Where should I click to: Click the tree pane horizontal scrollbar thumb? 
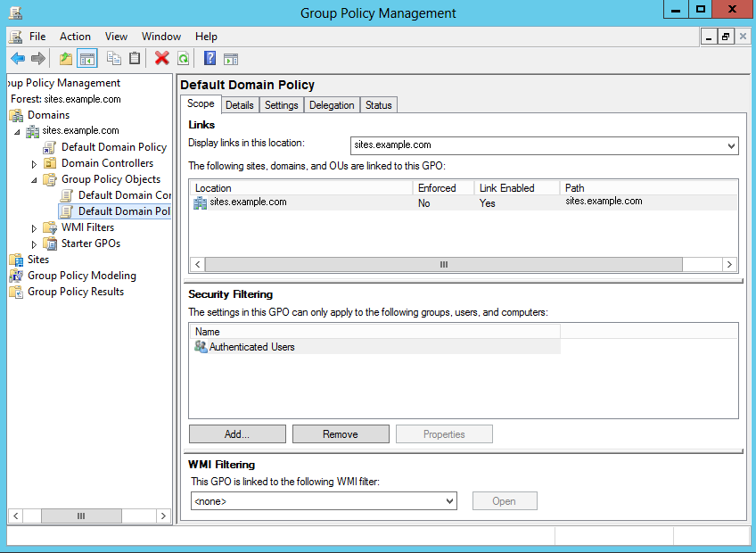tap(81, 516)
